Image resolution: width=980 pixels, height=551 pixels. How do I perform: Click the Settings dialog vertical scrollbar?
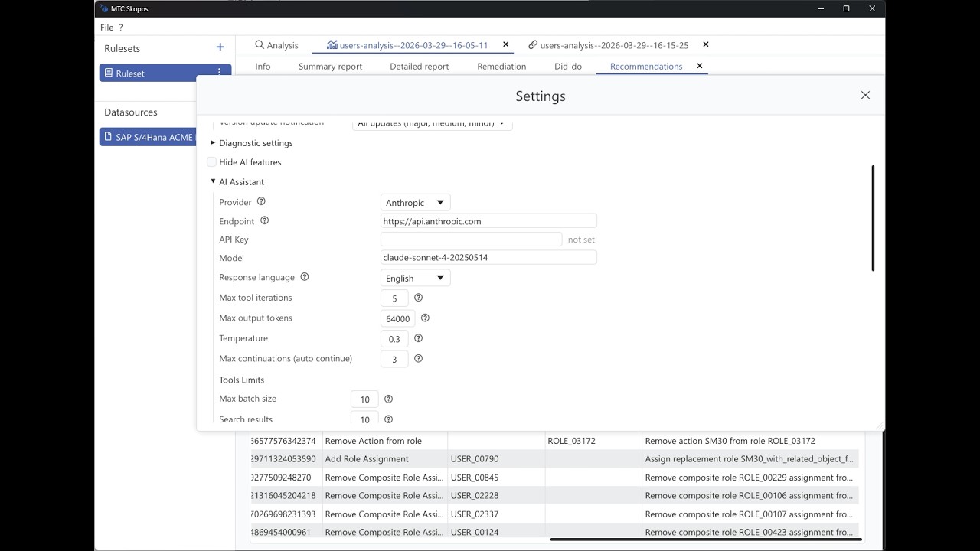[873, 218]
